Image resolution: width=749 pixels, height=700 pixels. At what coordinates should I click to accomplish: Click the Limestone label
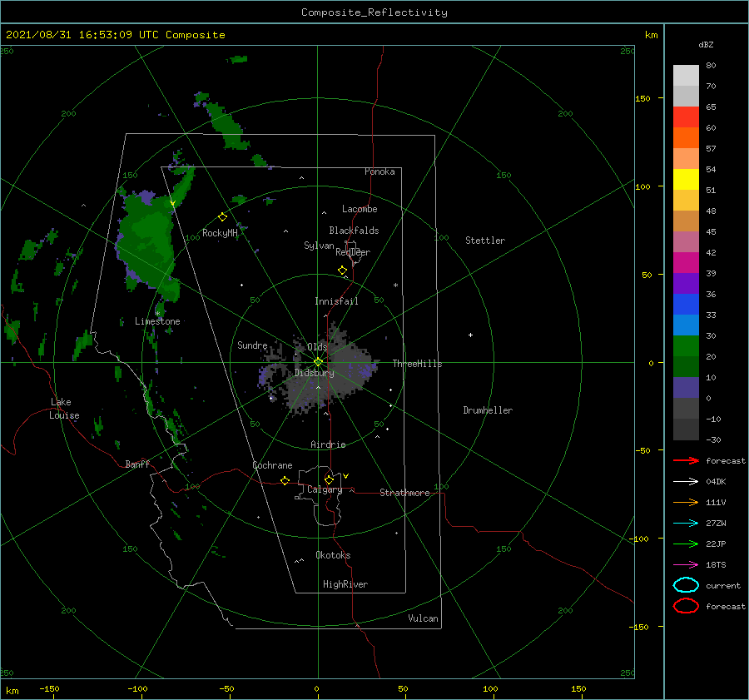(157, 321)
